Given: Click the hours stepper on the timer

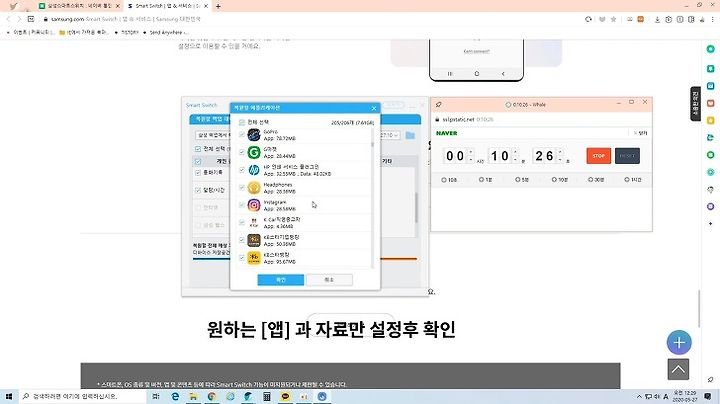Looking at the screenshot, I should (x=471, y=156).
